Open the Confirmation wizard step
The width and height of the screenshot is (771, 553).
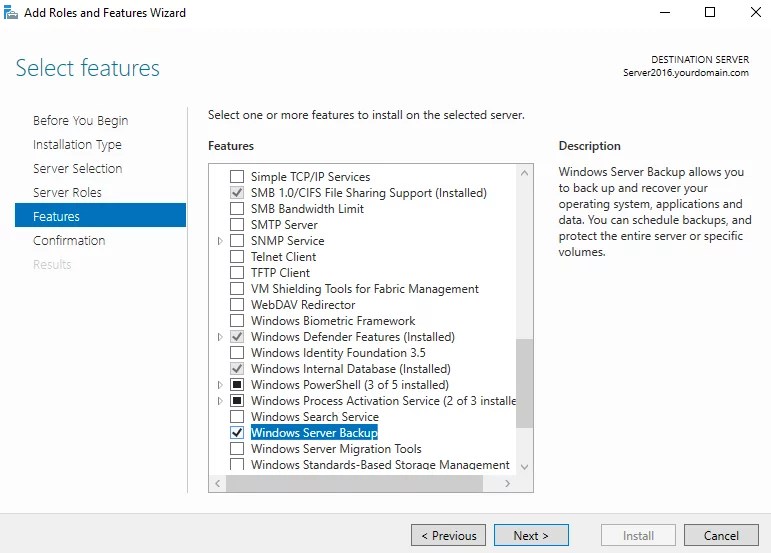[x=69, y=240]
